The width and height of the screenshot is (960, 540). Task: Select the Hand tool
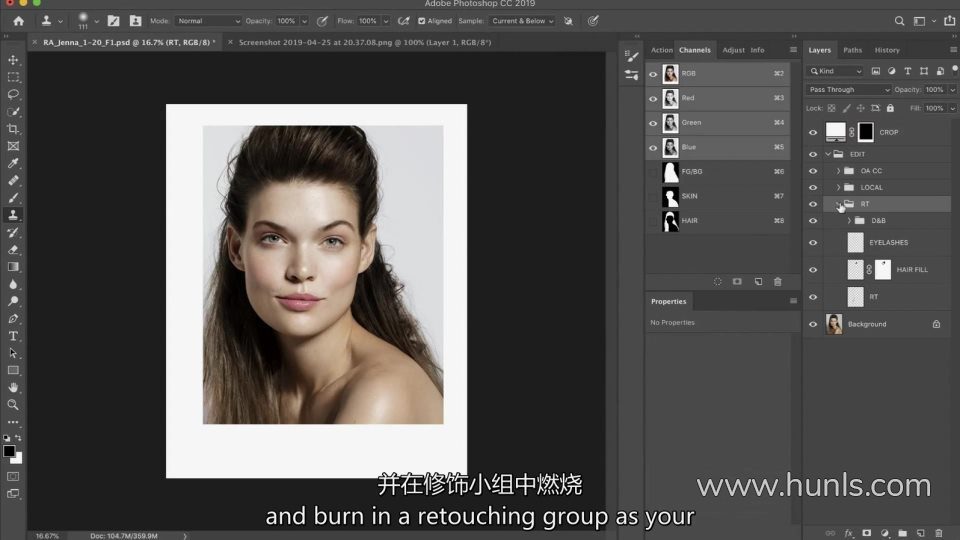pos(13,388)
